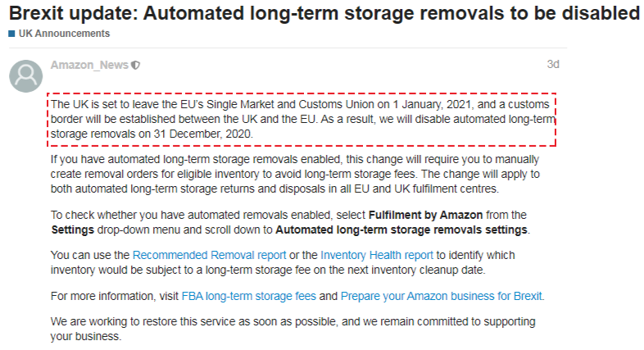644x350 pixels.
Task: Click the text 'You can use the'
Action: 90,255
